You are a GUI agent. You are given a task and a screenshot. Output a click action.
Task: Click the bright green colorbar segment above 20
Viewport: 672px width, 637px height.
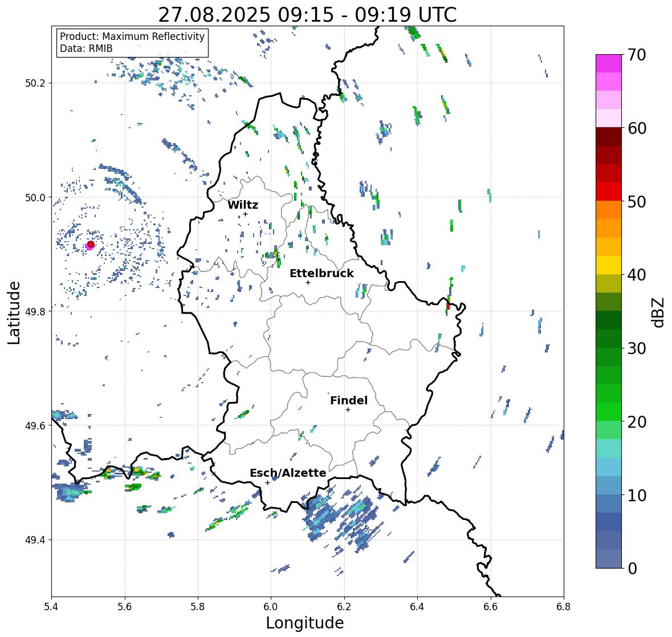point(609,412)
